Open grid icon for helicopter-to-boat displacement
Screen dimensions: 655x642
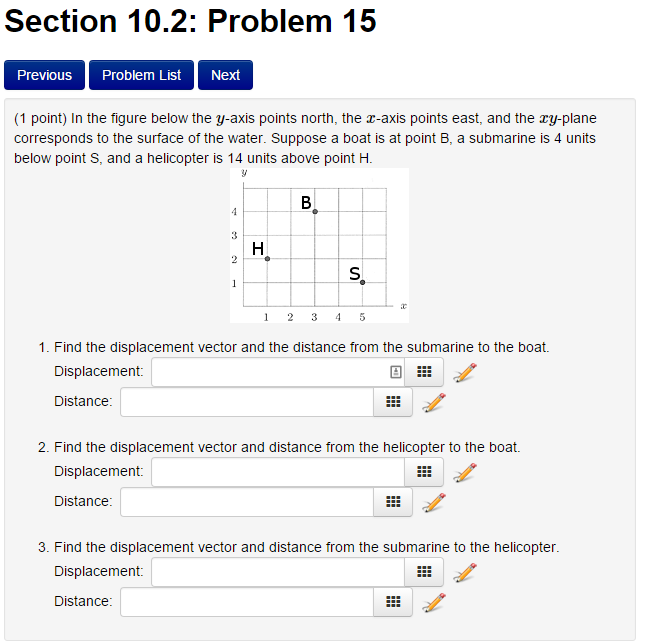coord(424,472)
